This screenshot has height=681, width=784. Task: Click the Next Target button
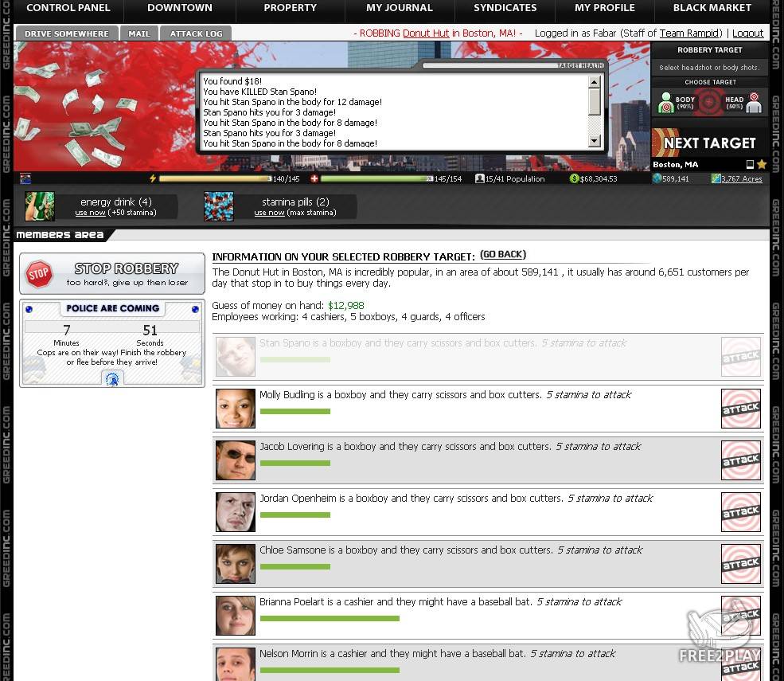point(708,143)
